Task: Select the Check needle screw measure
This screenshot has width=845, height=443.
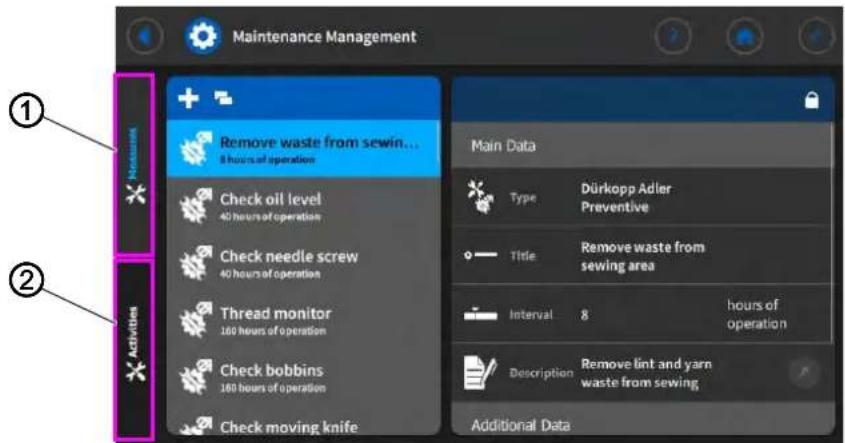Action: [304, 264]
